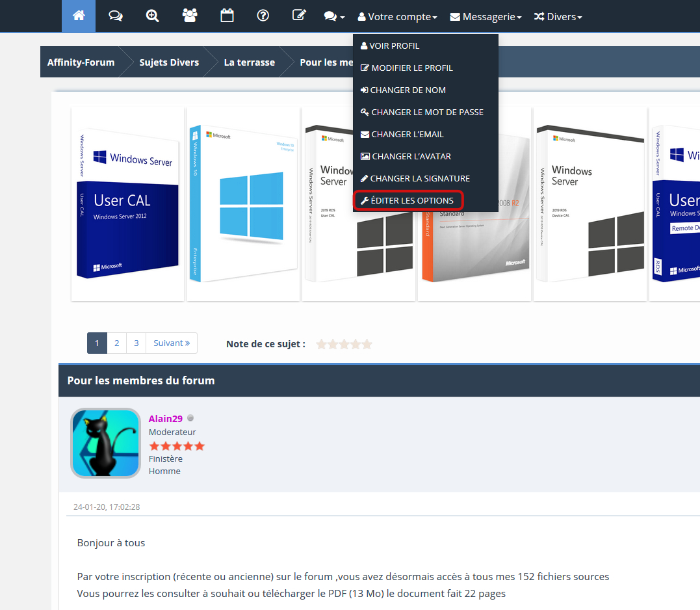This screenshot has height=610, width=700.
Task: Open the recent discussions bubble icon
Action: [116, 16]
